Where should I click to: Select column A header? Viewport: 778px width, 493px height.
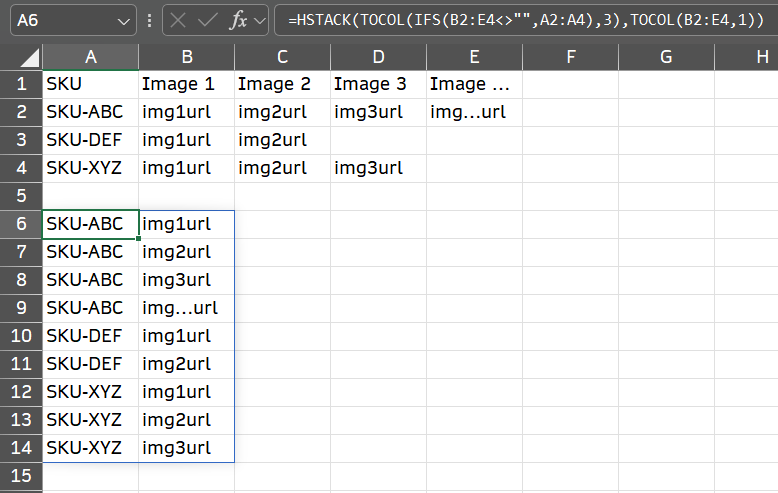coord(91,57)
